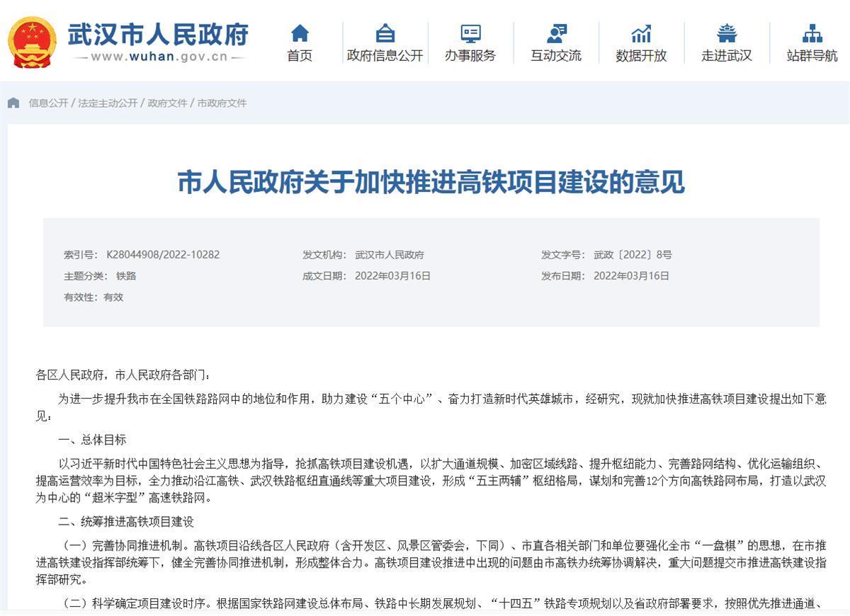Click the 武汉市人民政府 site title
The height and width of the screenshot is (616, 850).
(158, 34)
